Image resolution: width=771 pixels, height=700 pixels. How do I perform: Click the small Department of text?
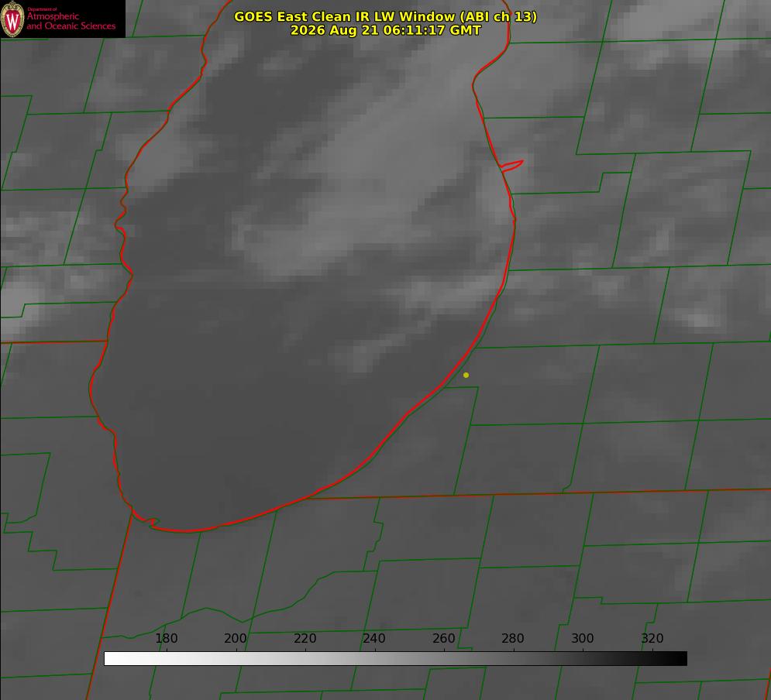coord(42,9)
